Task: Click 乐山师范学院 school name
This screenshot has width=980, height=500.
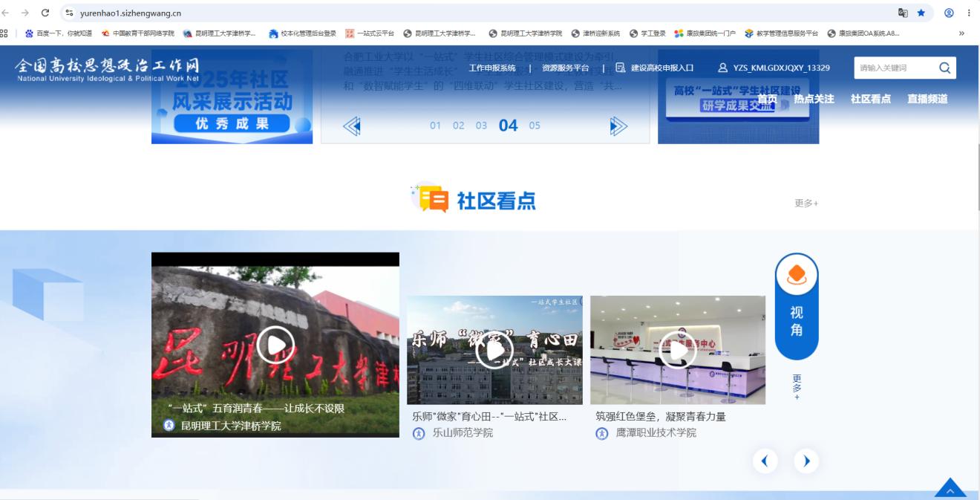Action: click(x=463, y=433)
